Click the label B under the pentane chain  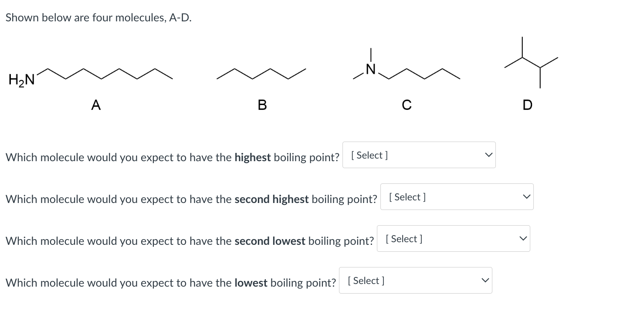tap(262, 105)
